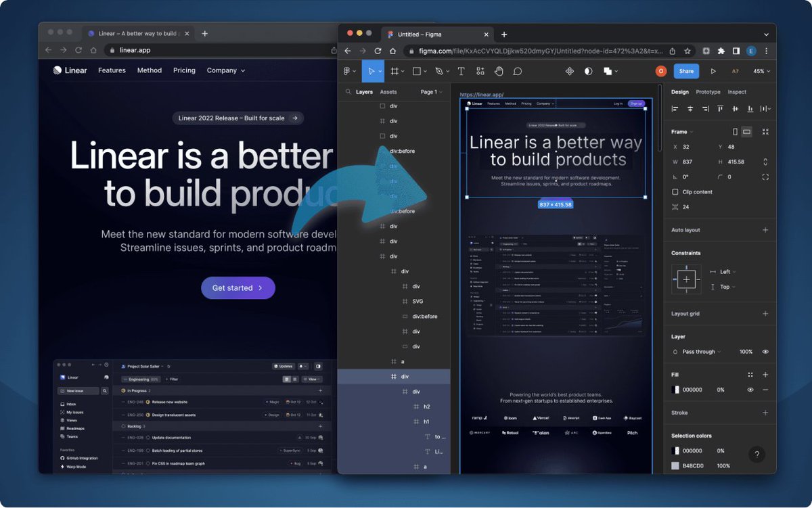This screenshot has width=812, height=508.
Task: Click the Extensions puzzle icon in Chrome
Action: (721, 51)
